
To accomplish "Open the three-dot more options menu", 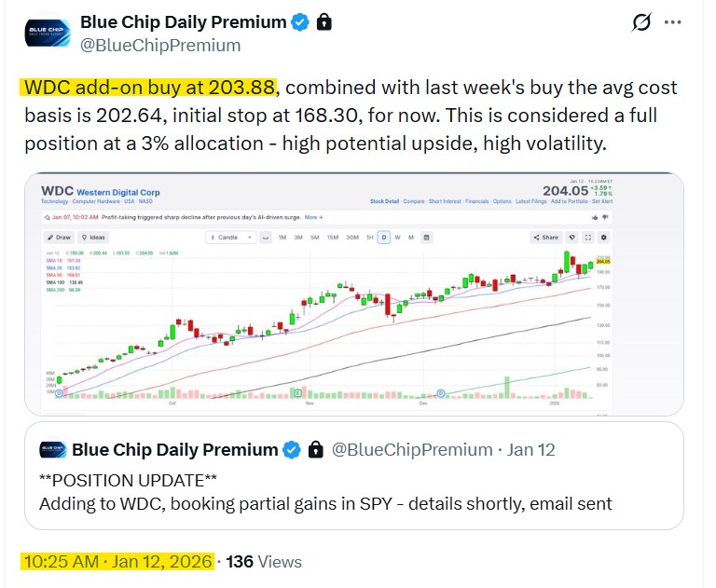I will coord(673,22).
